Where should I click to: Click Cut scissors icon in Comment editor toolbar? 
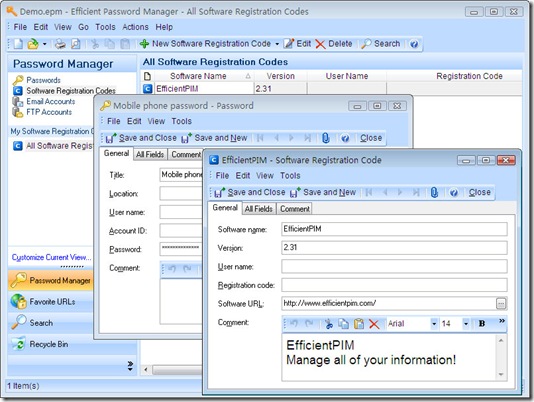(328, 324)
